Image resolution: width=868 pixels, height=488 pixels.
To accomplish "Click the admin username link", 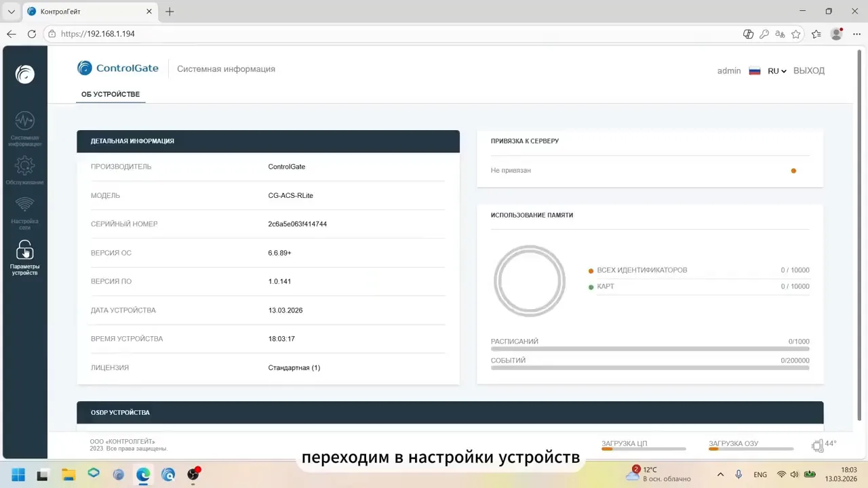I will pos(729,70).
